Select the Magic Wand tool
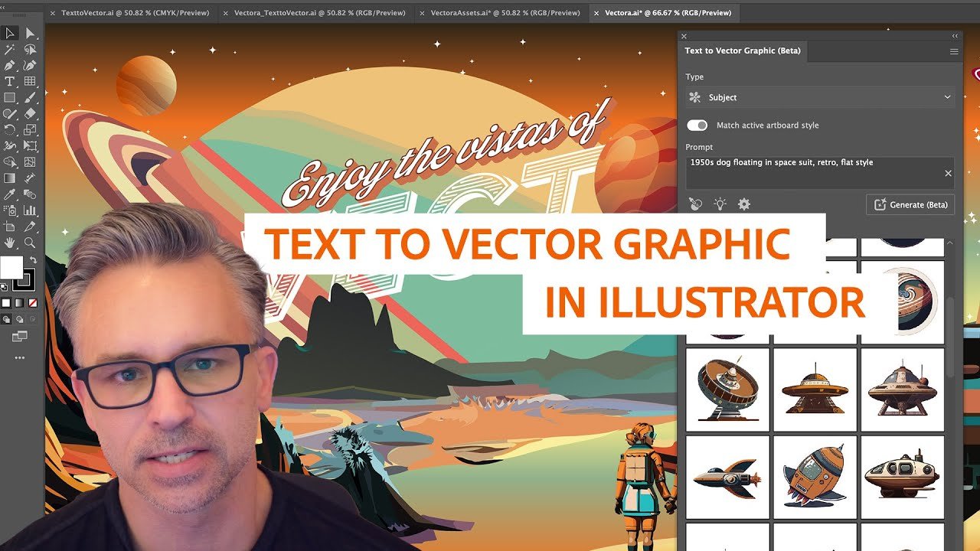This screenshot has height=551, width=980. tap(10, 49)
